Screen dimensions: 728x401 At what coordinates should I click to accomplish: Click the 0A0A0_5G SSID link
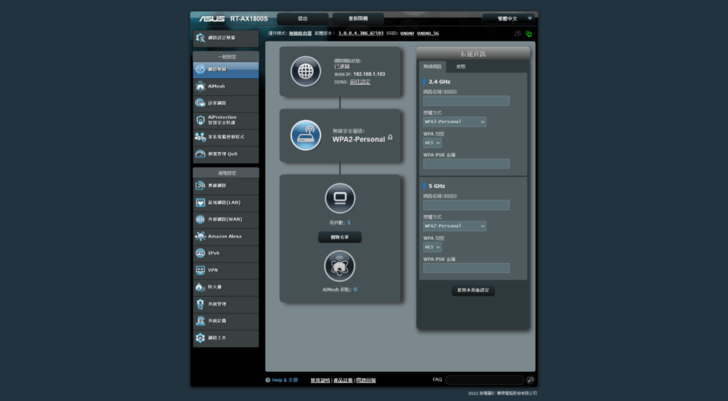tap(428, 33)
